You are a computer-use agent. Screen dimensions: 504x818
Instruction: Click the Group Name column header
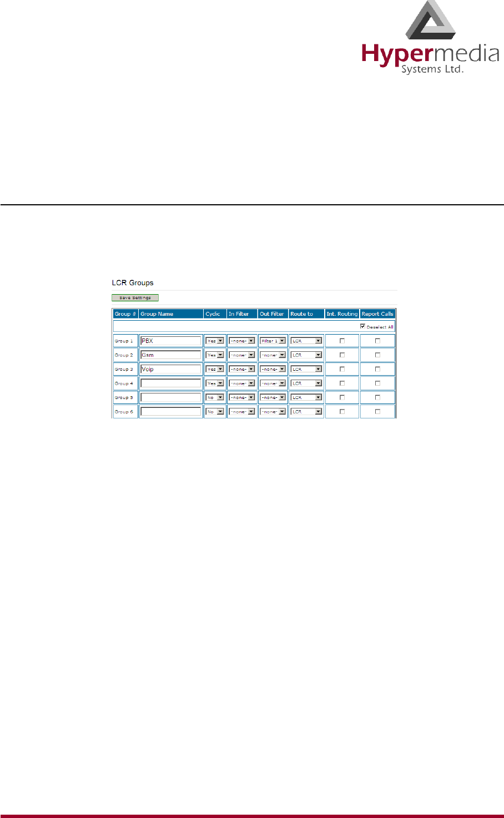tap(171, 314)
